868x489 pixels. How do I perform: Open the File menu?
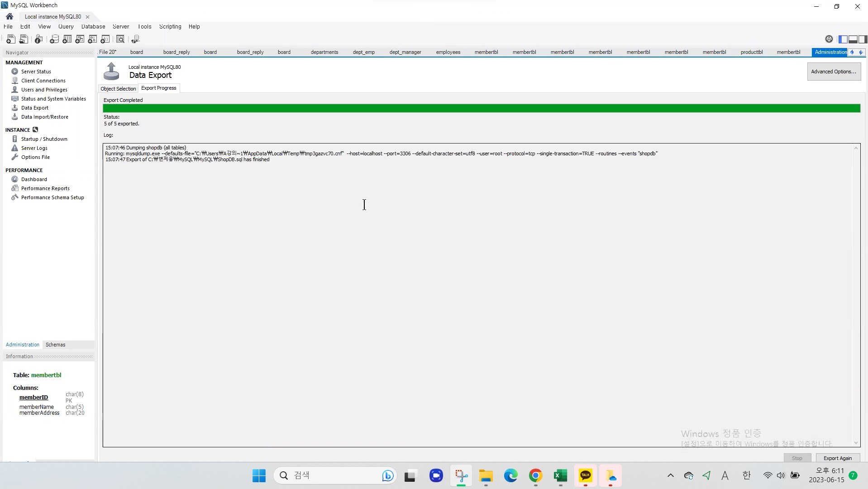tap(8, 26)
